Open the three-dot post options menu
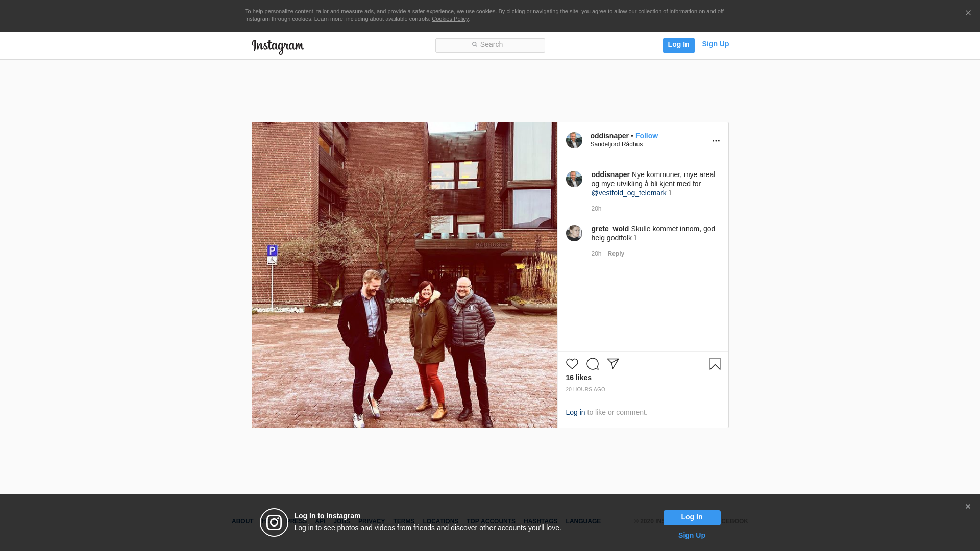Image resolution: width=980 pixels, height=551 pixels. coord(716,141)
